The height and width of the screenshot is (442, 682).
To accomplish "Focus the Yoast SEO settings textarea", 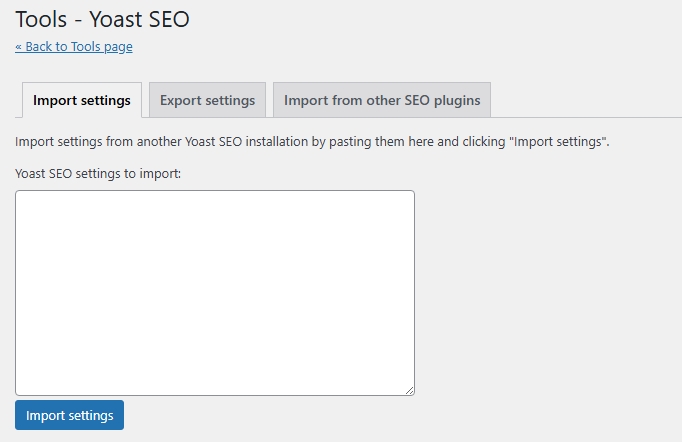I will pos(215,293).
